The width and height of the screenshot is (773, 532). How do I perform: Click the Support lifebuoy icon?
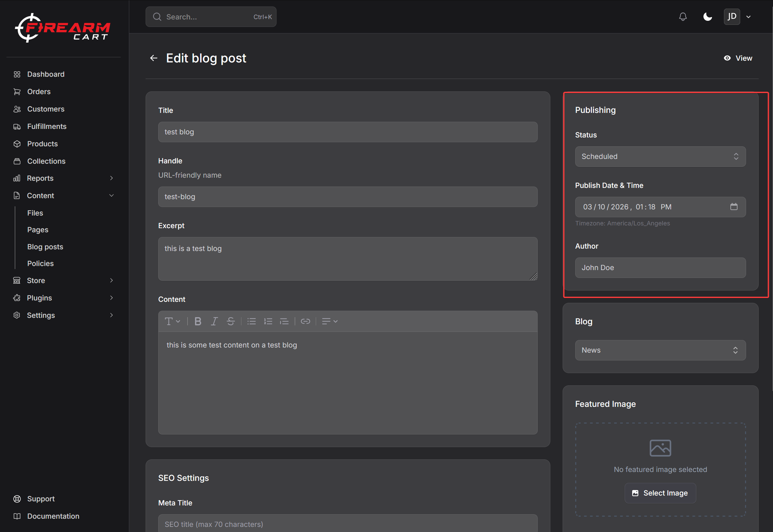click(x=17, y=499)
